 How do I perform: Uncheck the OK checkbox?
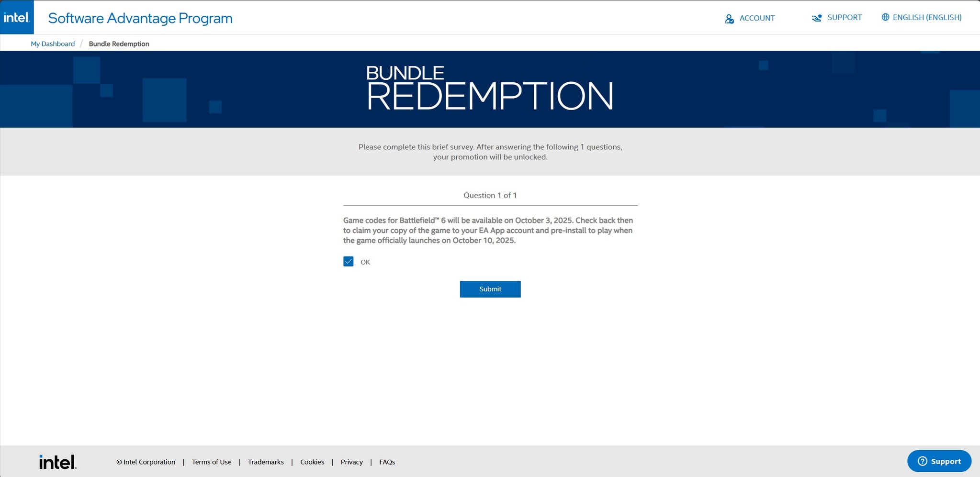pos(349,261)
